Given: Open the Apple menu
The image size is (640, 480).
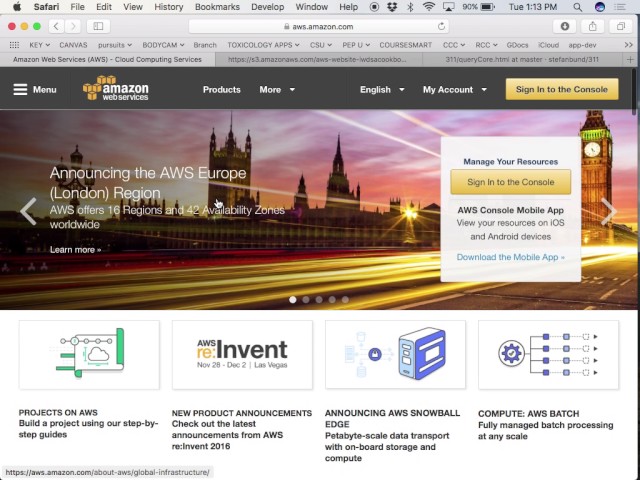Looking at the screenshot, I should pos(16,7).
